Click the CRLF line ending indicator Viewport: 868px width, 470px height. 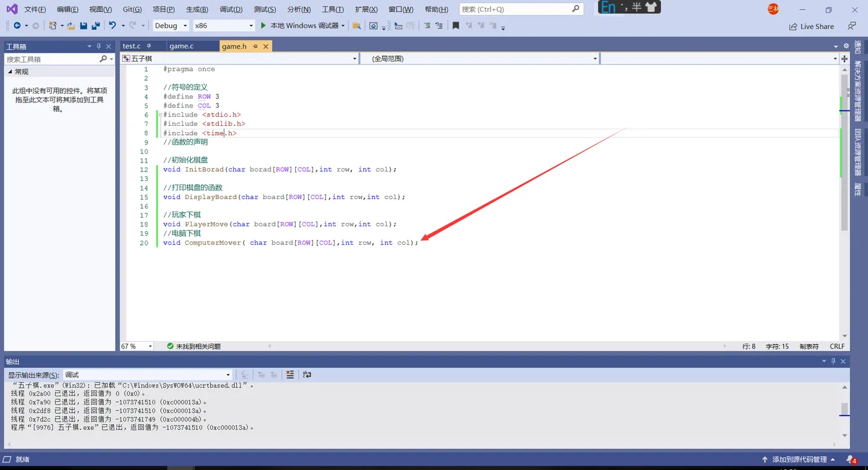(837, 346)
